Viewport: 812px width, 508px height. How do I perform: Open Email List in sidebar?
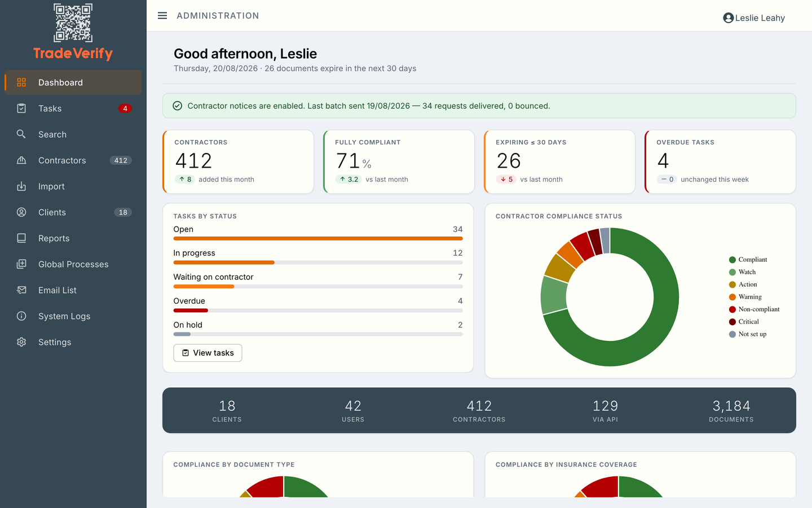pyautogui.click(x=73, y=290)
